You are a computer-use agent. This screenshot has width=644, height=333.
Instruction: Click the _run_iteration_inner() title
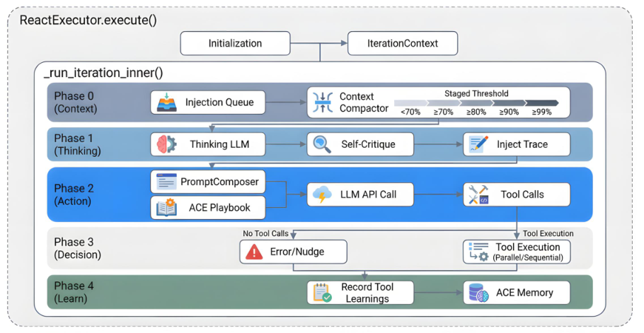click(x=103, y=73)
